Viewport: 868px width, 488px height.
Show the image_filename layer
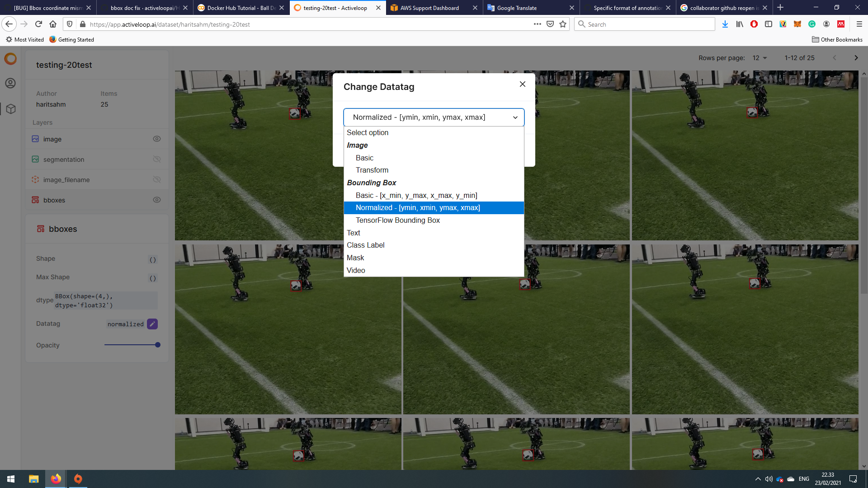pos(157,179)
